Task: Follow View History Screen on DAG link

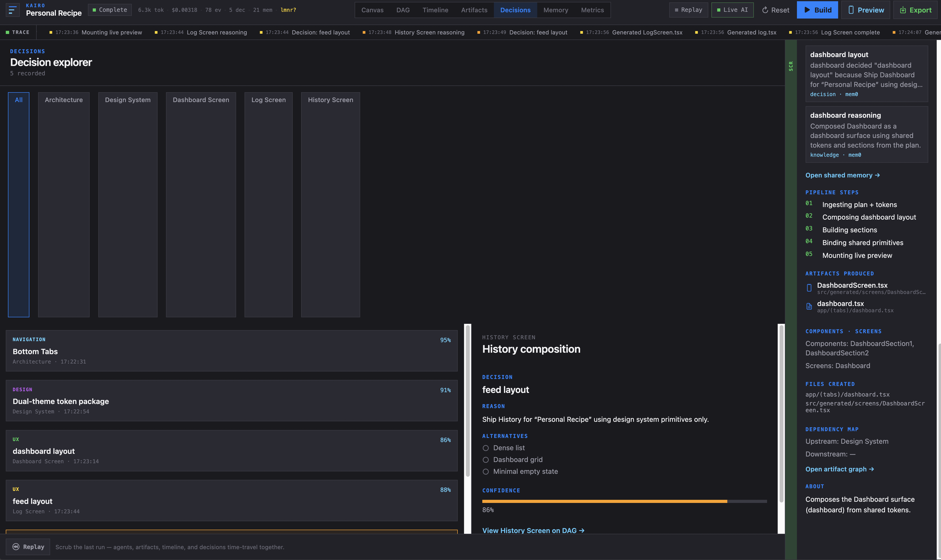Action: point(533,530)
